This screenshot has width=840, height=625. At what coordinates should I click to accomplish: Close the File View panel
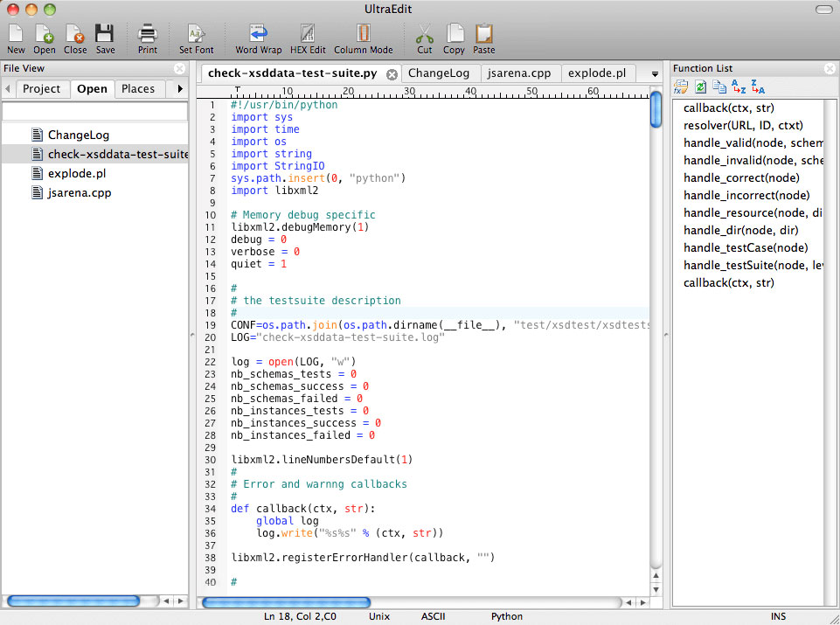click(x=179, y=68)
